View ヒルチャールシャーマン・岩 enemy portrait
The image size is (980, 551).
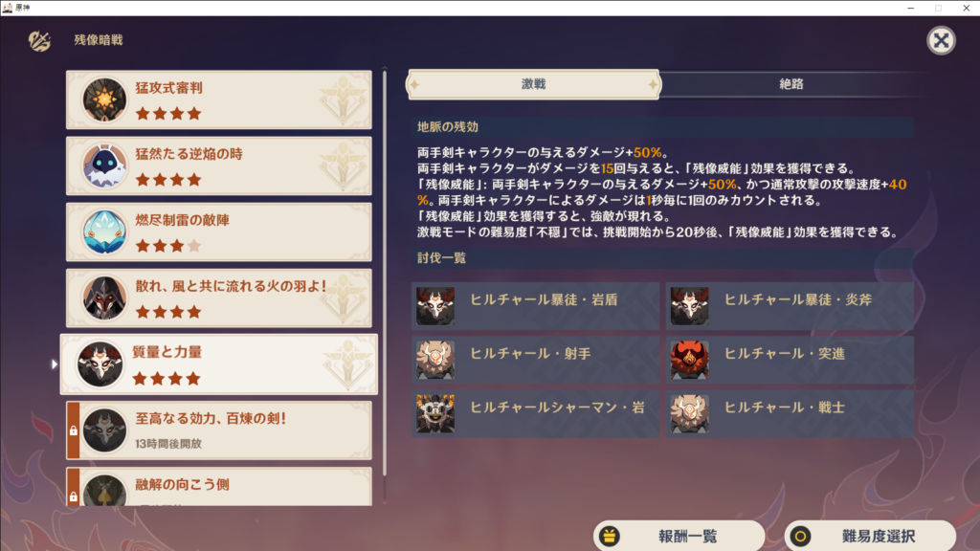[x=435, y=413]
